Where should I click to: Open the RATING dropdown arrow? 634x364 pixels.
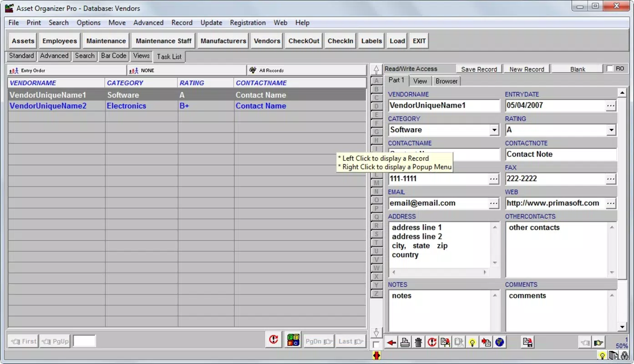pos(611,130)
